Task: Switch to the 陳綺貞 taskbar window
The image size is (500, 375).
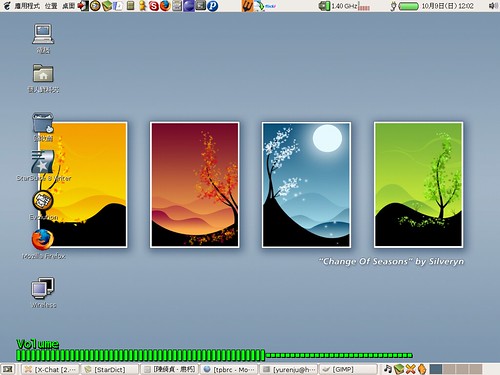Action: coord(170,369)
